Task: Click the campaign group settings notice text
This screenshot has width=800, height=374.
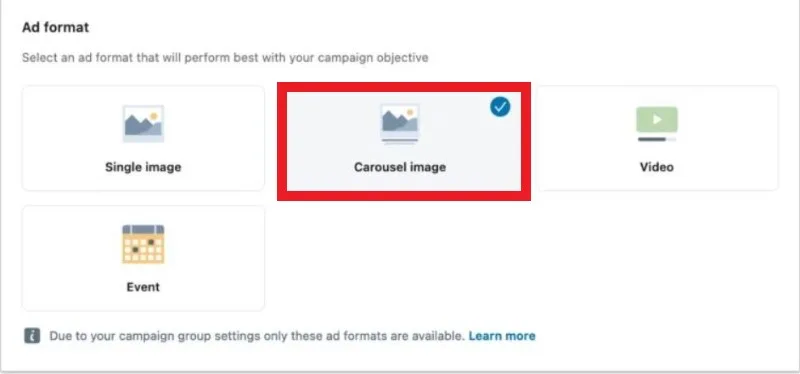Action: 257,336
